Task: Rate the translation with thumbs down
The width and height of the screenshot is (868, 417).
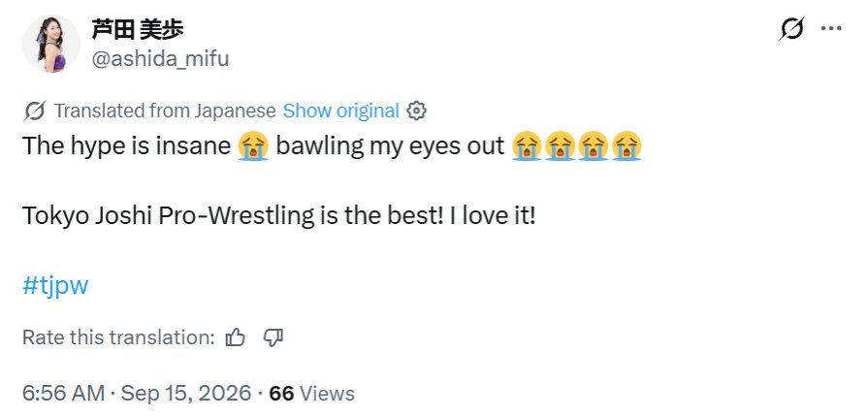Action: tap(273, 337)
